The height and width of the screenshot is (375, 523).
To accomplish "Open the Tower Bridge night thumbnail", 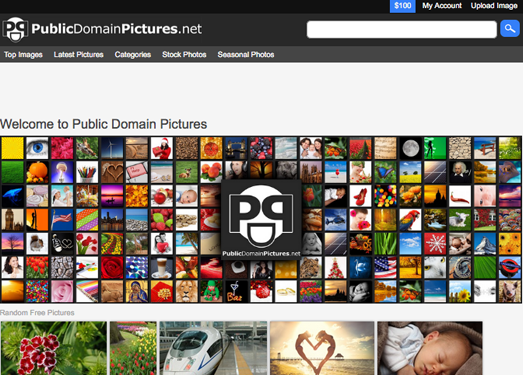I will 236,148.
